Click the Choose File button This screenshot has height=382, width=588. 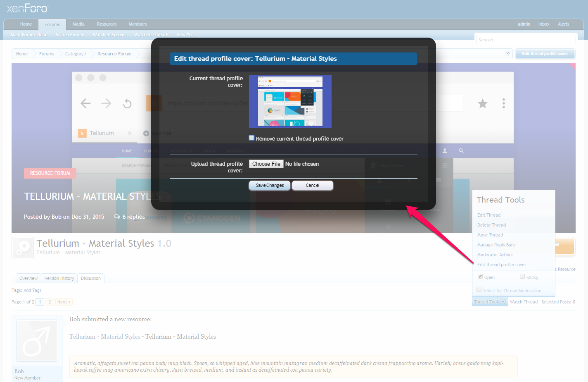pos(266,164)
